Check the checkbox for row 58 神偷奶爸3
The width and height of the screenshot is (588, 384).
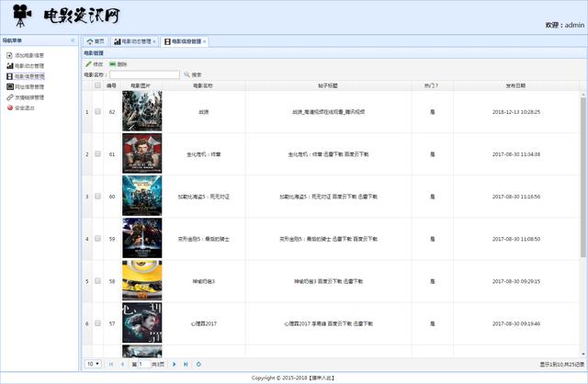click(98, 281)
